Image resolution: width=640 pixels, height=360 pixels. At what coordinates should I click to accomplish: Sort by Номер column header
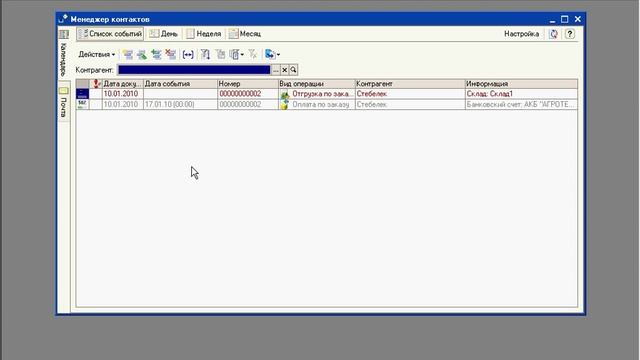(248, 84)
